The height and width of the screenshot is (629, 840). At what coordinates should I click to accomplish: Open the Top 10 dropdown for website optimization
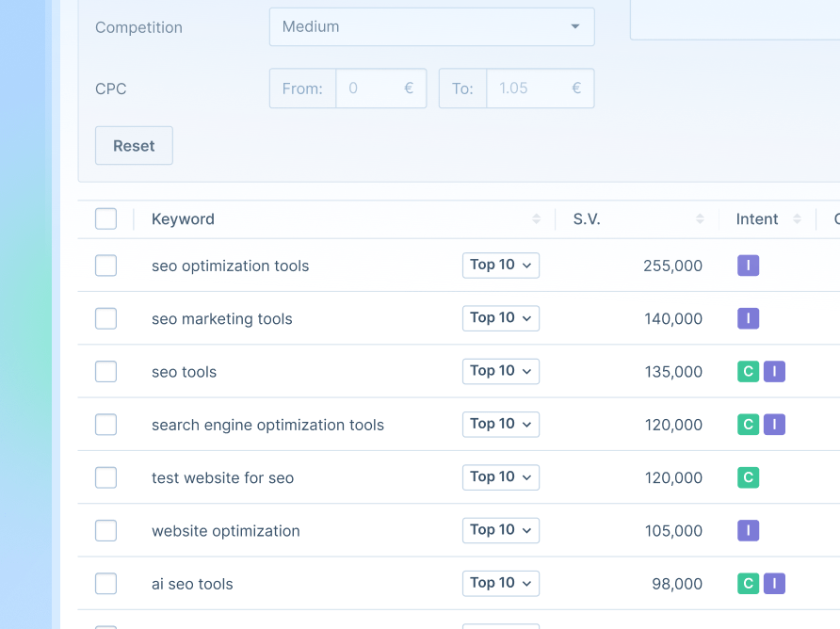(x=500, y=530)
